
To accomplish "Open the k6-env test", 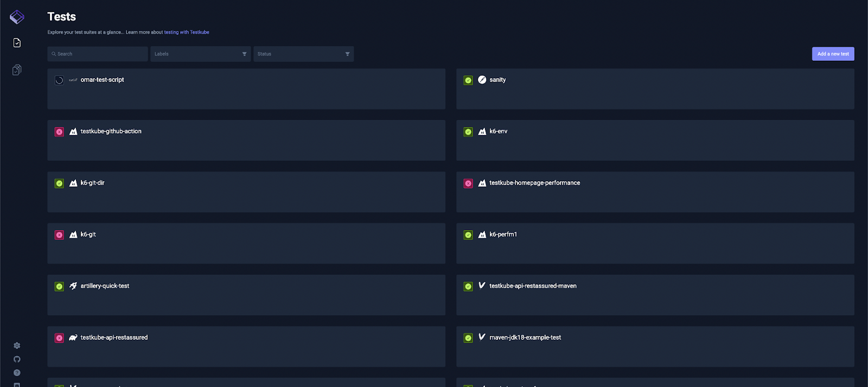I will click(655, 140).
